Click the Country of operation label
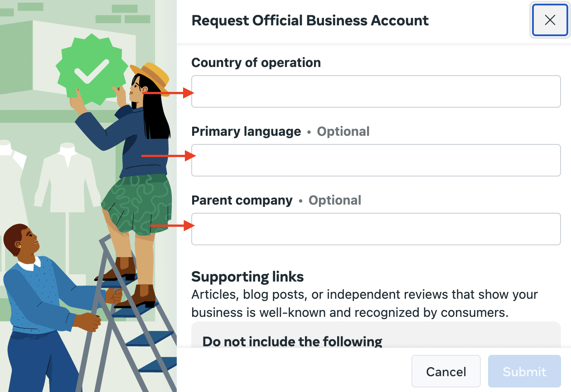The width and height of the screenshot is (571, 392). pyautogui.click(x=256, y=62)
